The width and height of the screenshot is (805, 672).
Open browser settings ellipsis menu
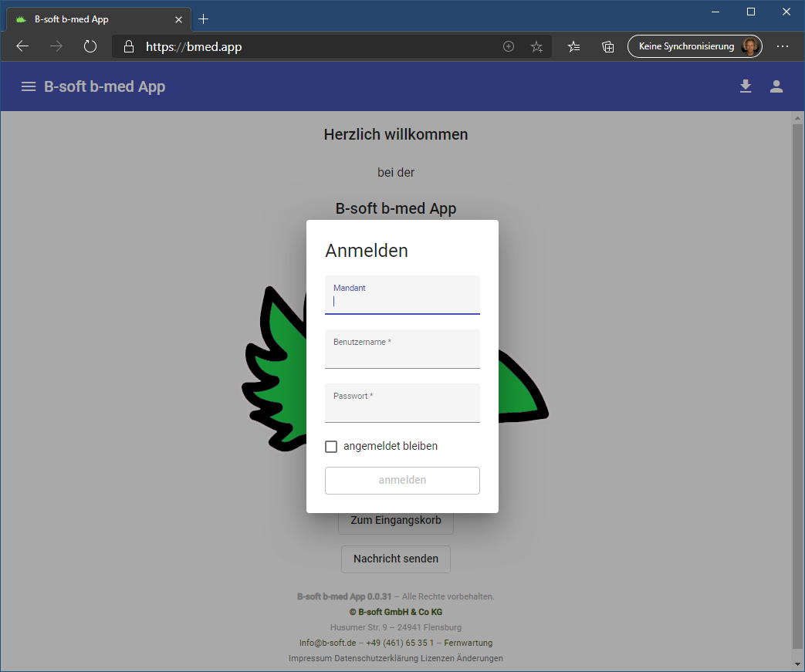(x=783, y=46)
